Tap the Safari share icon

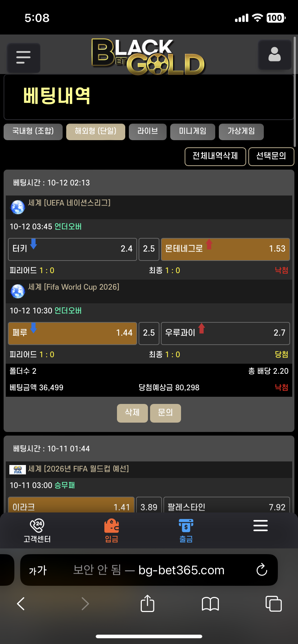coord(147,603)
